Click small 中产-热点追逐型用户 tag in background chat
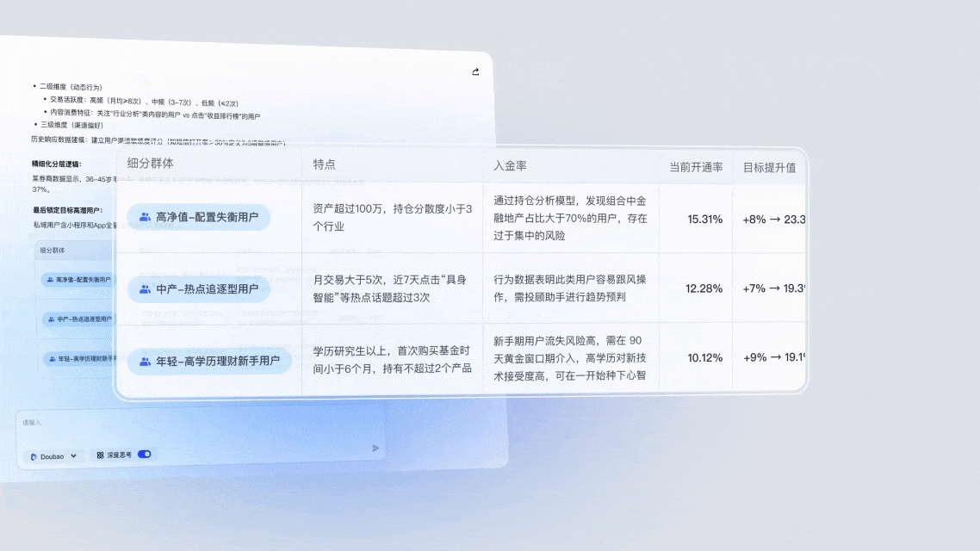980x551 pixels. [80, 319]
